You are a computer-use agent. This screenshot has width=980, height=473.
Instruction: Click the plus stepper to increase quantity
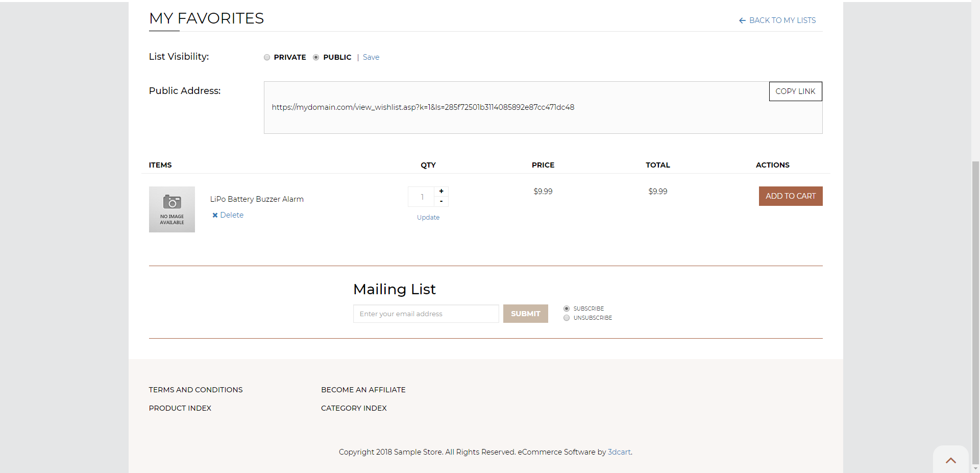(441, 191)
